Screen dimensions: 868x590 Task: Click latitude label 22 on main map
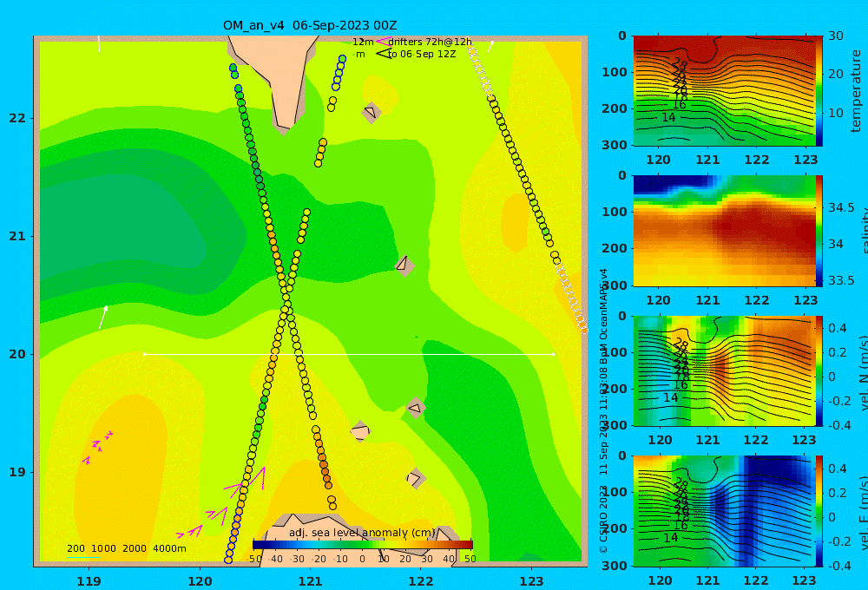(17, 118)
